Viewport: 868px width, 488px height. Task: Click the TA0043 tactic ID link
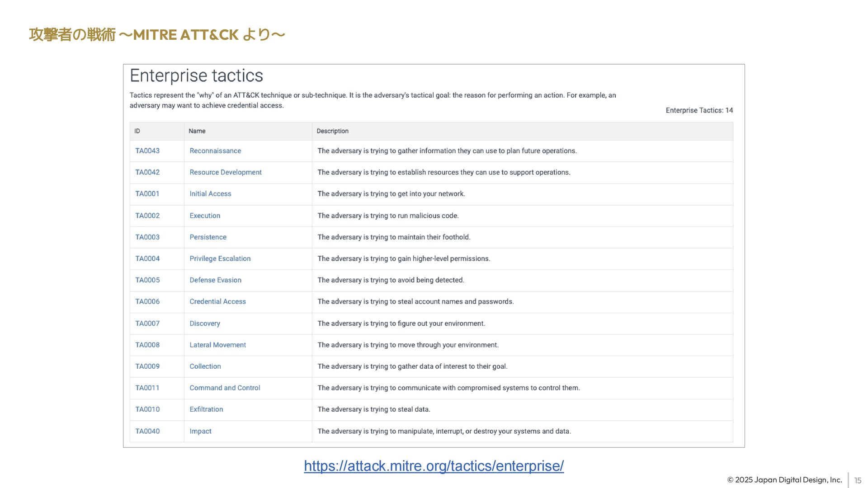147,151
